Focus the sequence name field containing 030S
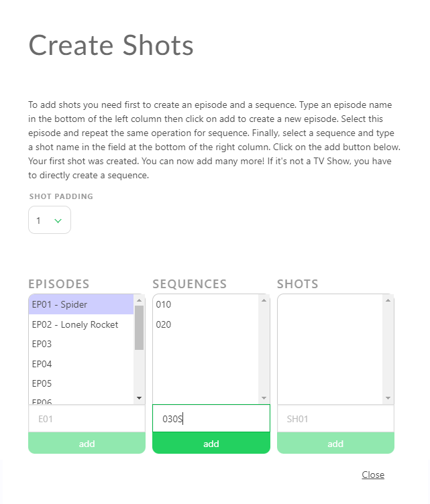The width and height of the screenshot is (430, 504). 211,418
